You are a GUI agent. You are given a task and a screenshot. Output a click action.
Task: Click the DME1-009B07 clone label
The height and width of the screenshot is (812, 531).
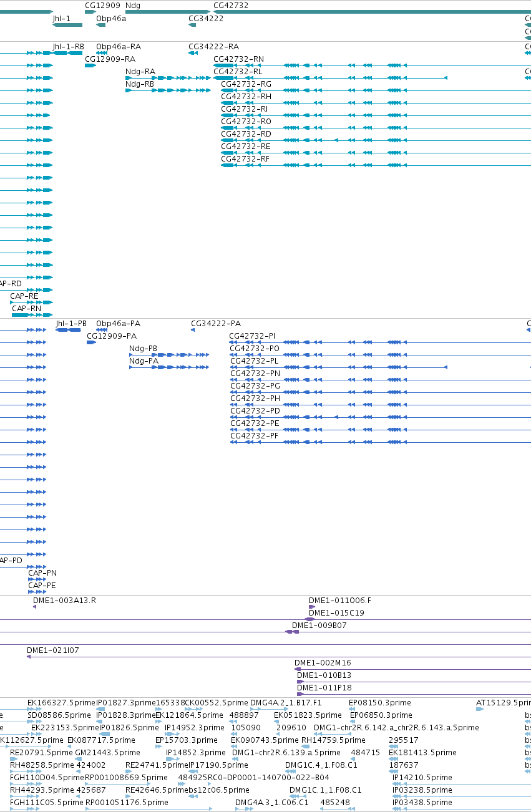tap(319, 626)
